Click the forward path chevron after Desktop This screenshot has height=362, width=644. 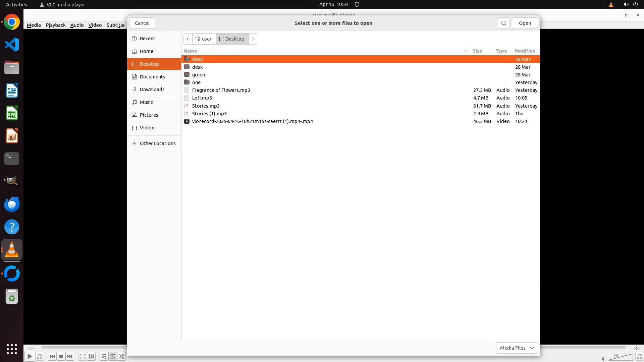pos(253,39)
